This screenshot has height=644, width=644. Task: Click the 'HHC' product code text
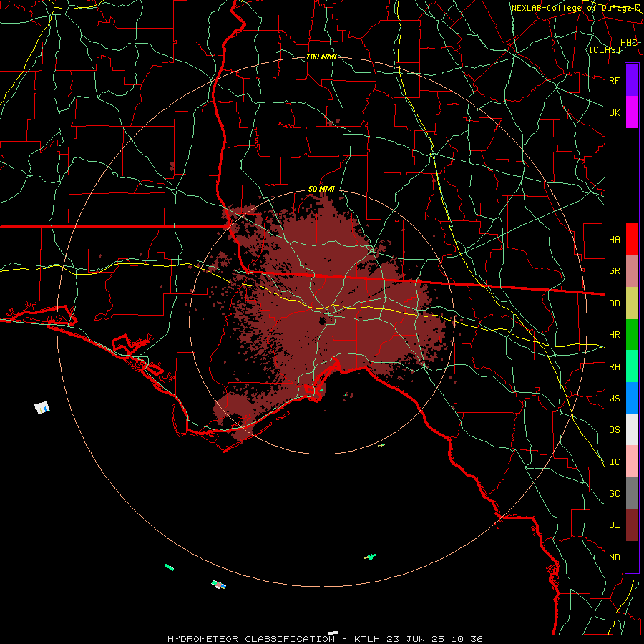629,43
